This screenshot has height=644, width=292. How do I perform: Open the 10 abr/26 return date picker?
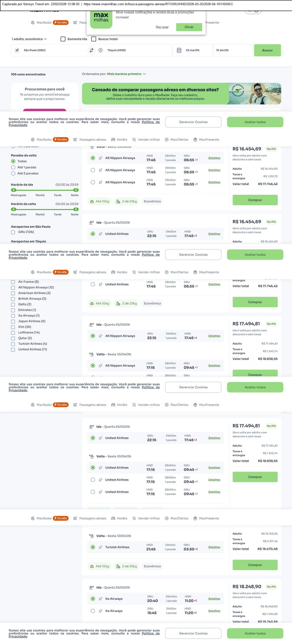tap(233, 50)
